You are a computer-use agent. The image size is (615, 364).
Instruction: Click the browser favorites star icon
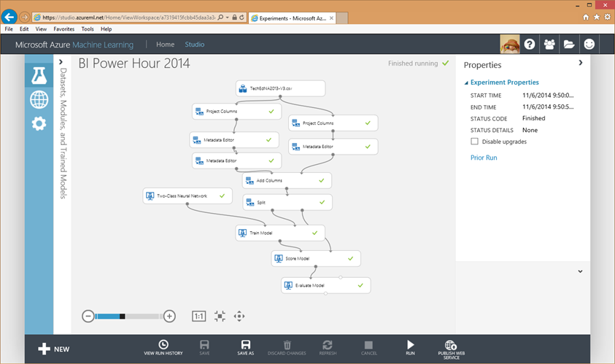point(597,17)
